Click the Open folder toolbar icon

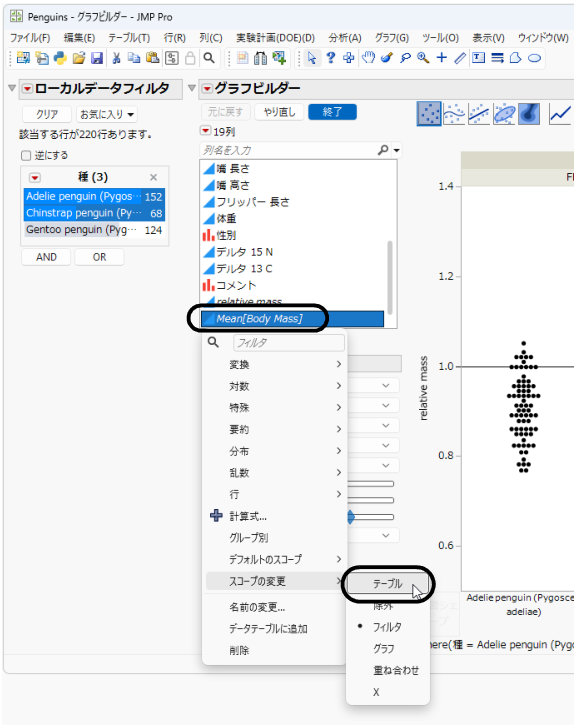click(x=79, y=58)
